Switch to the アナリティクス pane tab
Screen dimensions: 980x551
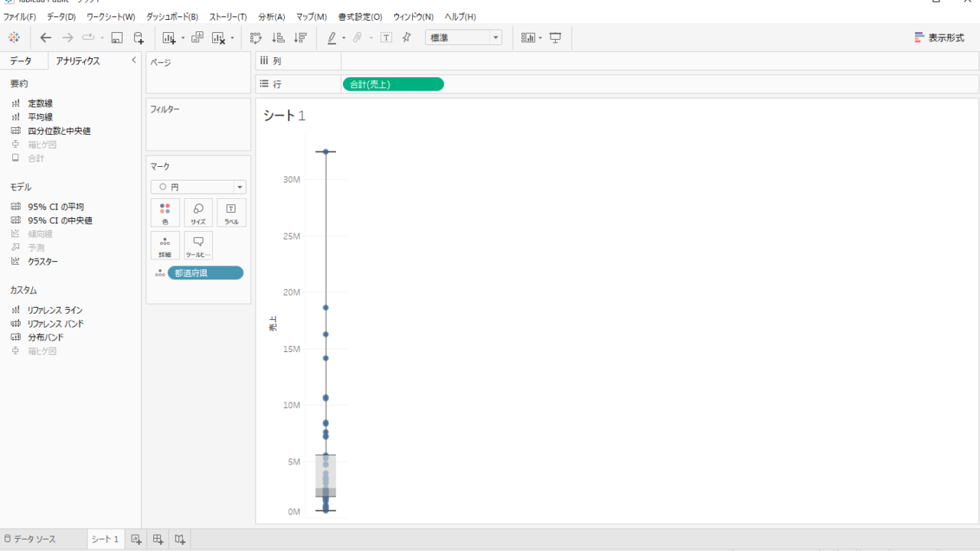77,61
